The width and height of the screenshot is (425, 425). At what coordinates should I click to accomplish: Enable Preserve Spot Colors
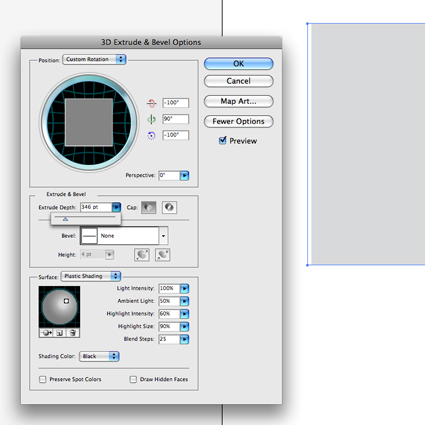pyautogui.click(x=43, y=379)
